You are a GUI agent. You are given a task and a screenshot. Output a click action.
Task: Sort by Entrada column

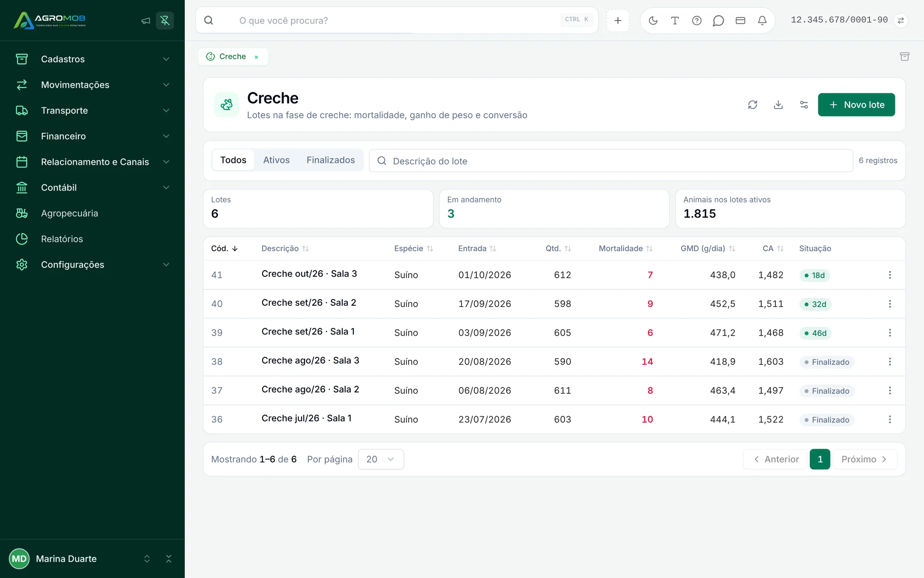477,248
